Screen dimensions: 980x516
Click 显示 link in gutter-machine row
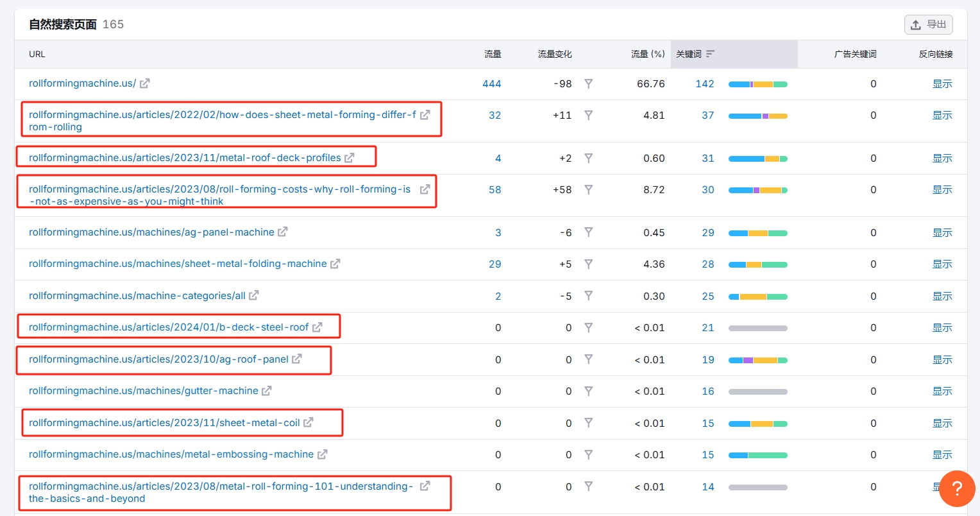tap(942, 391)
